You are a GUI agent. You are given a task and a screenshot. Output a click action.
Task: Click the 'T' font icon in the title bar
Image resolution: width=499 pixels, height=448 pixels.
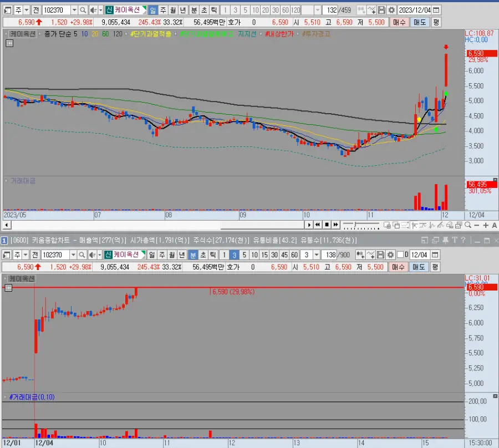(455, 240)
